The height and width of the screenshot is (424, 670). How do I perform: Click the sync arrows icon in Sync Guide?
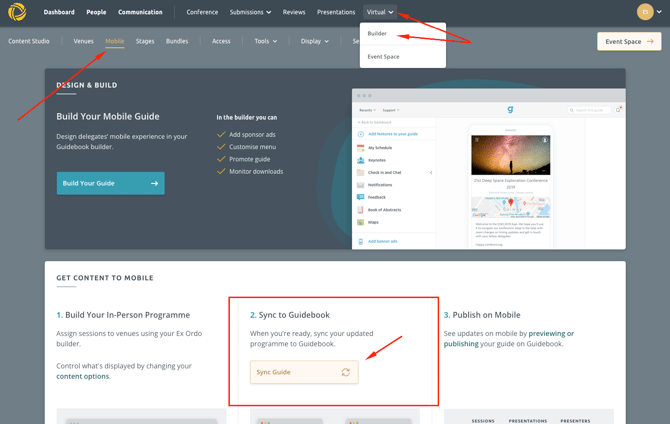pos(345,372)
